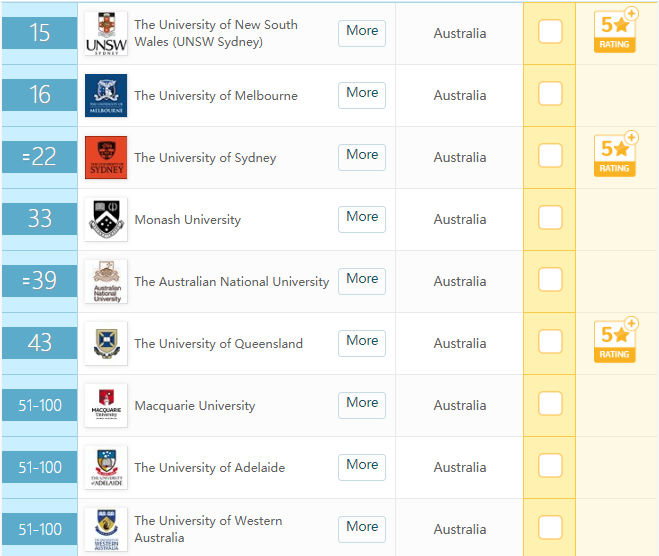Open The University of Queensland name link
The width and height of the screenshot is (659, 556).
click(218, 344)
